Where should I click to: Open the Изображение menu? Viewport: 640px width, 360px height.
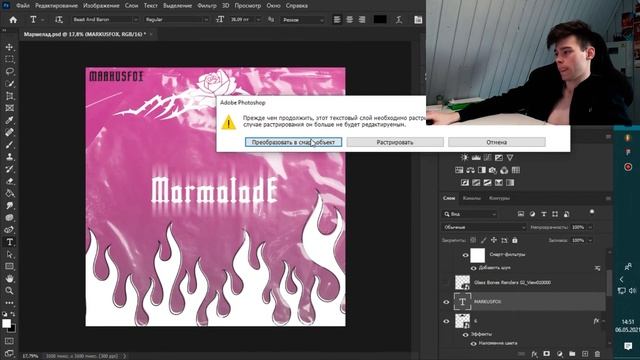[101, 6]
